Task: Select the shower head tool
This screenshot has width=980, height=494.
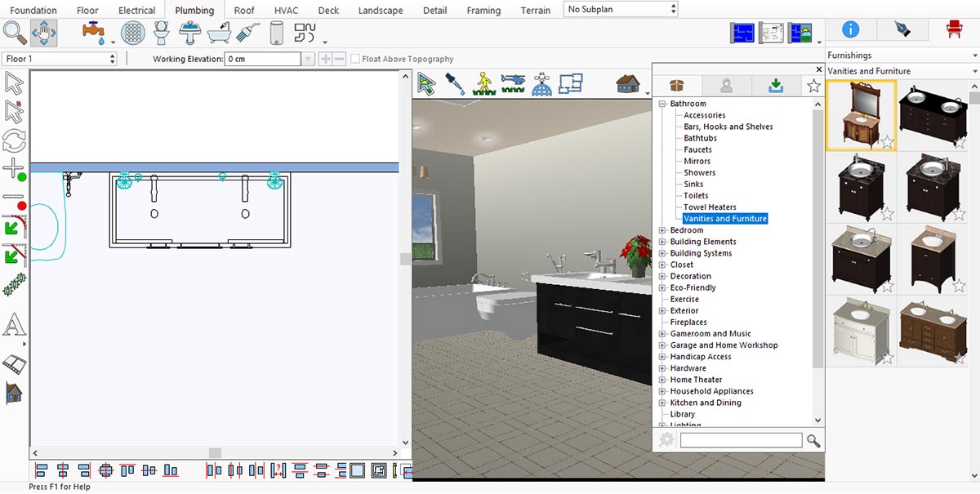Action: (247, 33)
